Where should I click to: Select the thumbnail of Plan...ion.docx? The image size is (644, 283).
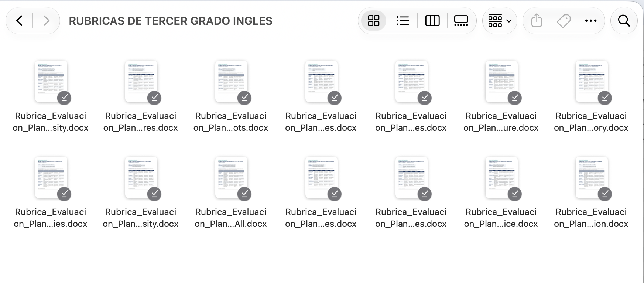point(592,177)
